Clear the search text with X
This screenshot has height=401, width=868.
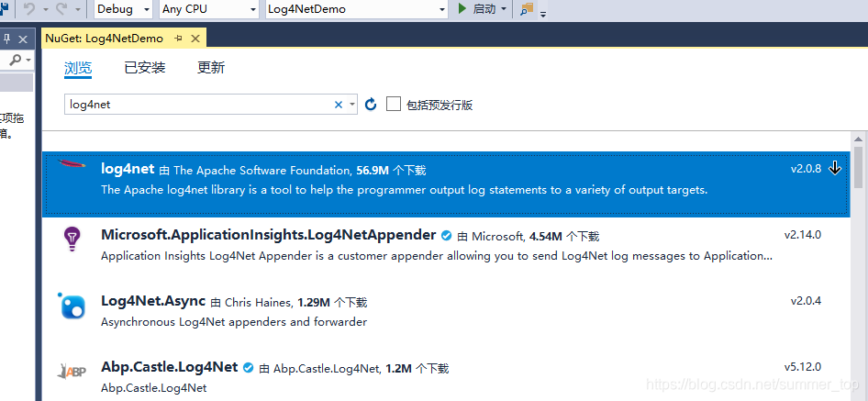[x=339, y=104]
